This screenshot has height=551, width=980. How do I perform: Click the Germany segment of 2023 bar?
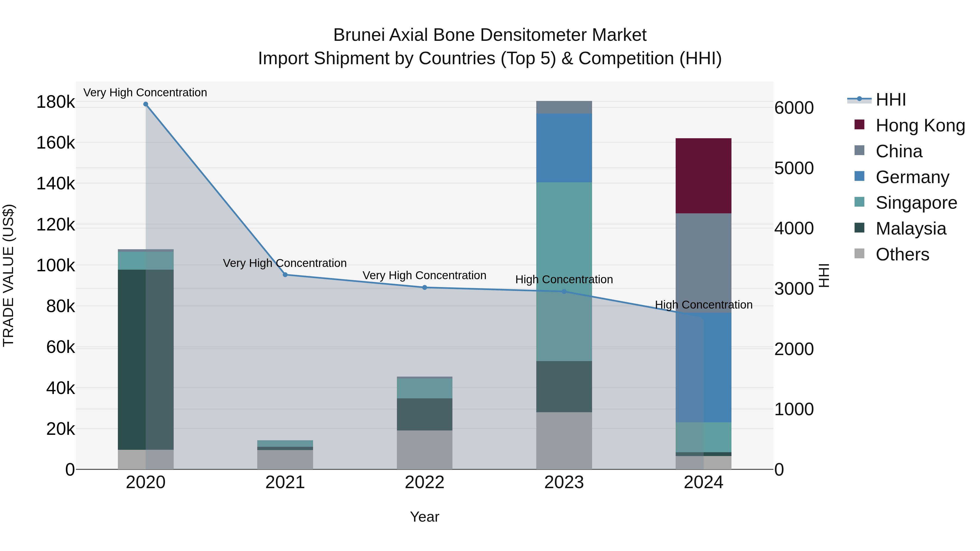coord(564,148)
